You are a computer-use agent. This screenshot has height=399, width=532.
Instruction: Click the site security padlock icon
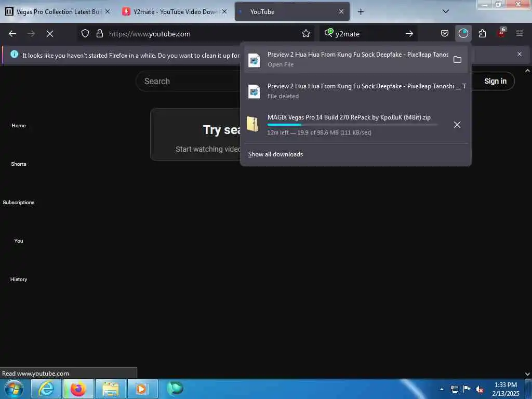pyautogui.click(x=99, y=33)
